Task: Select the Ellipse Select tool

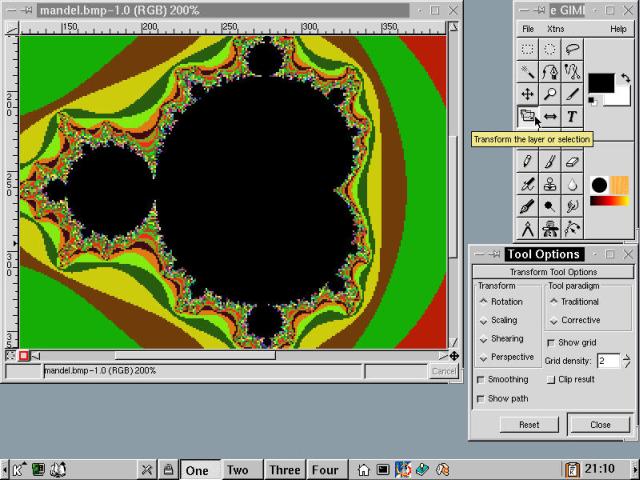Action: click(550, 48)
